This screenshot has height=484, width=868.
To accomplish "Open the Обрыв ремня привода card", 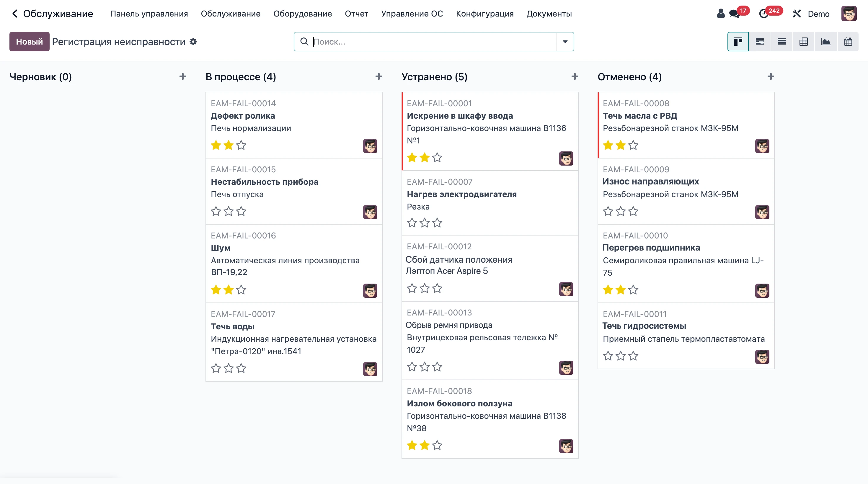I will 490,341.
